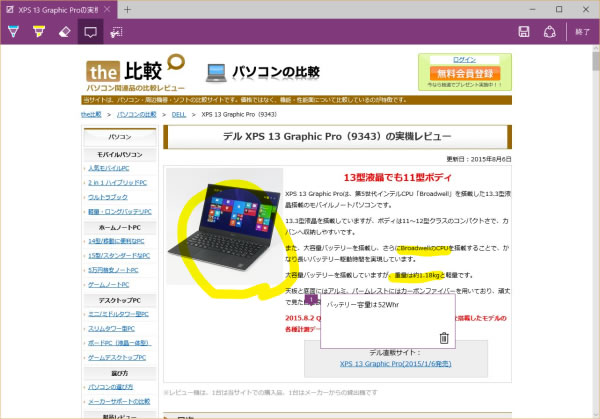Click the review title 'デル XPS 13 Graphic Pro (9343)の実機レビュー'

pyautogui.click(x=337, y=136)
